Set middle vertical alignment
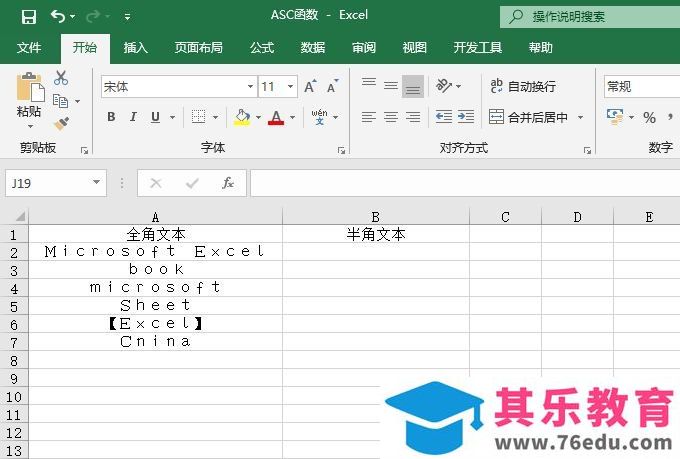680x459 pixels. pyautogui.click(x=391, y=85)
